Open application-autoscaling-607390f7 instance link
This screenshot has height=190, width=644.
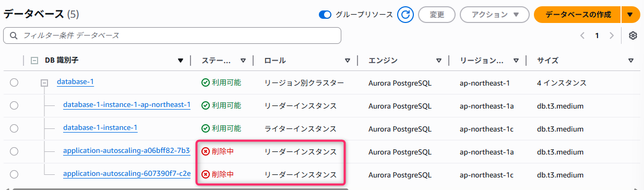(x=127, y=174)
